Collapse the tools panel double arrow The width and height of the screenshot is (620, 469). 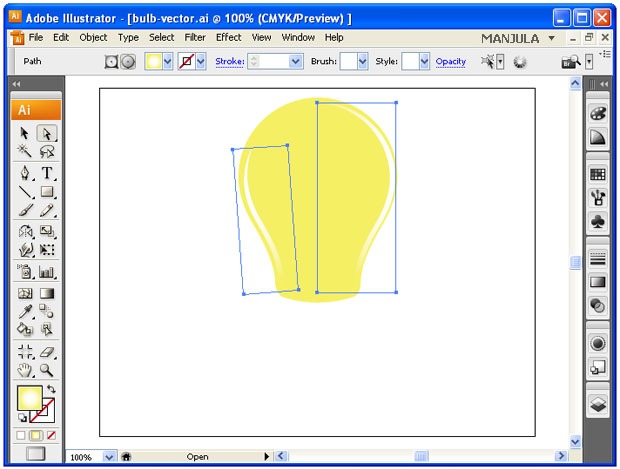(x=16, y=84)
